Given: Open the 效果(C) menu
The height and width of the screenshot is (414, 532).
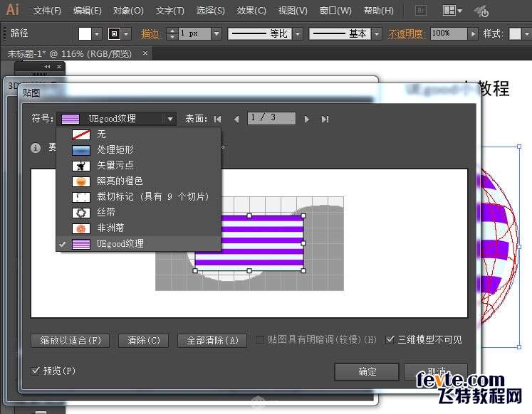Looking at the screenshot, I should 251,11.
